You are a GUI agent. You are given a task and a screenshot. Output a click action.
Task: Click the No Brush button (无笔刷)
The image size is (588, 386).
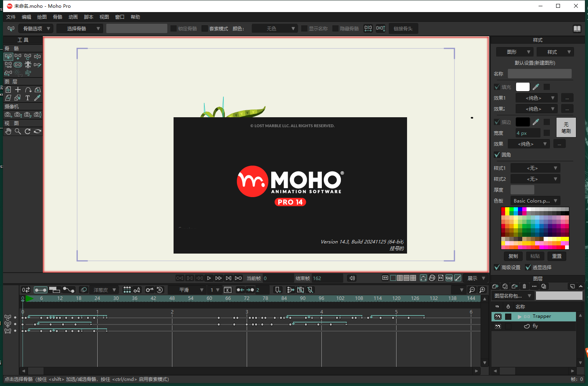coord(566,127)
